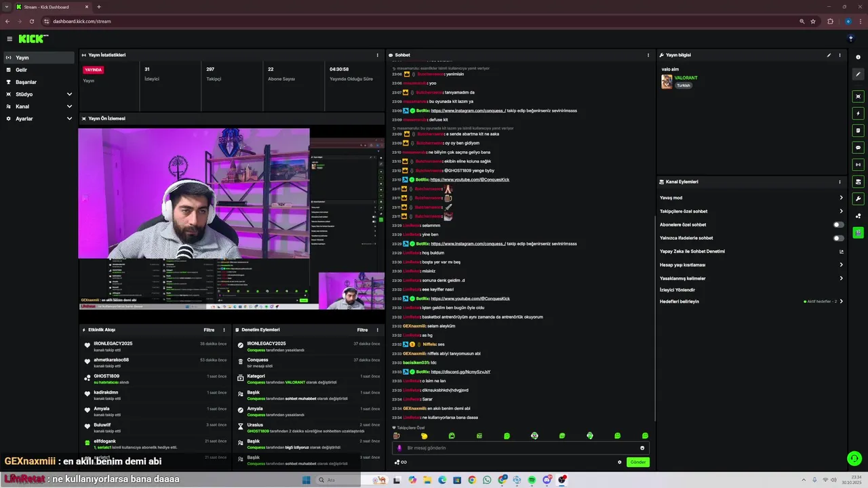
Task: Open Hesap yaşı kısıtlaması options arrow
Action: [x=842, y=265]
